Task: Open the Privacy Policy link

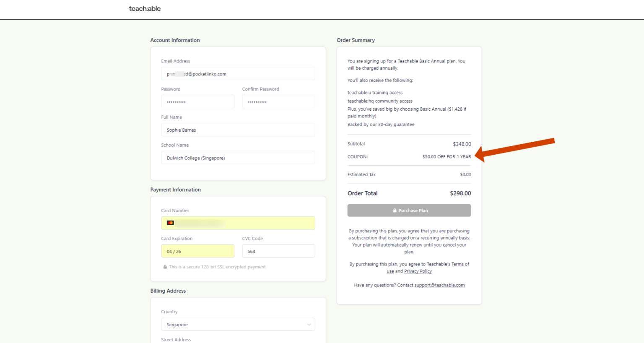Action: pyautogui.click(x=418, y=271)
